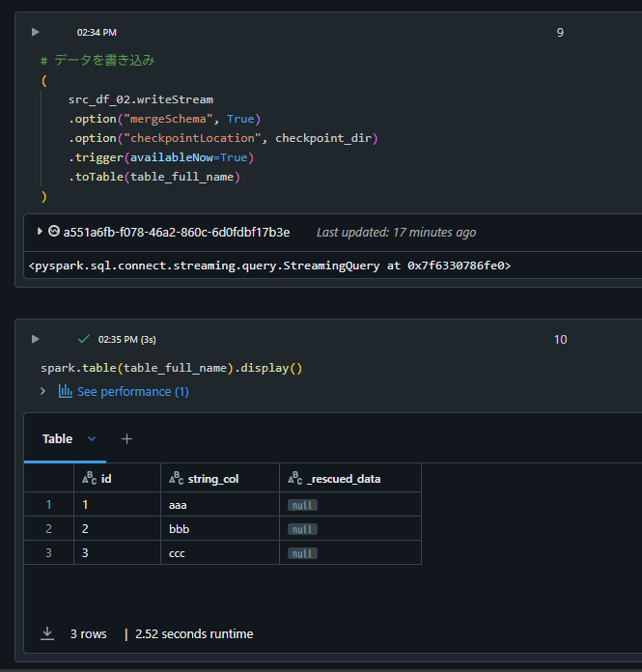Click the StreamingQuery output text
Viewport: 642px width, 672px height.
(x=269, y=266)
